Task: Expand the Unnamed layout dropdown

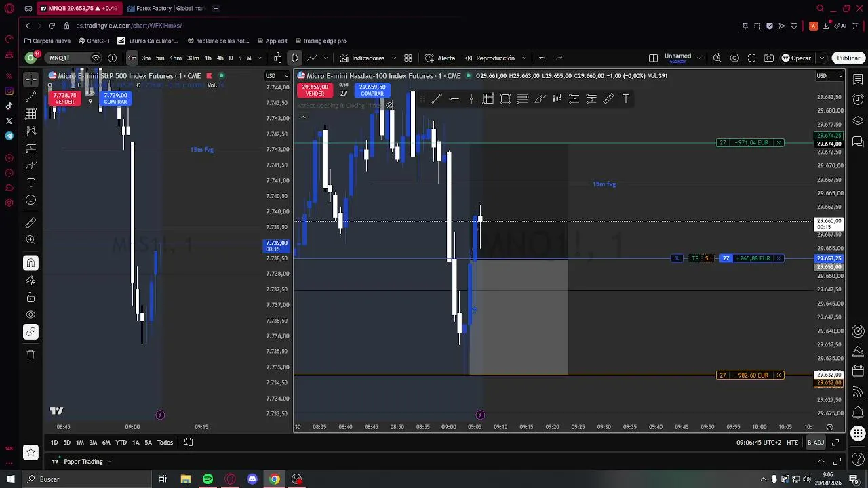Action: point(699,58)
